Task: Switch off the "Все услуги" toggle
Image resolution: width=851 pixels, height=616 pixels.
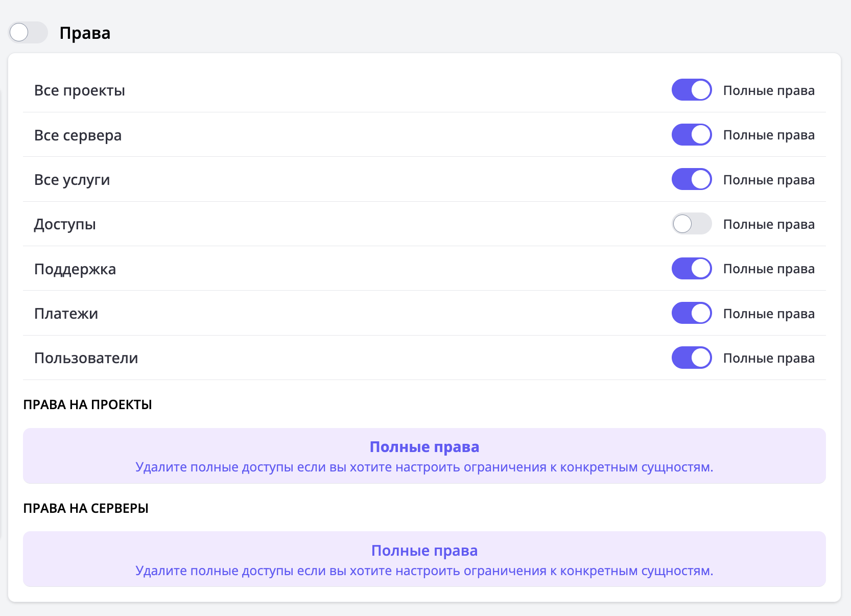Action: point(691,179)
